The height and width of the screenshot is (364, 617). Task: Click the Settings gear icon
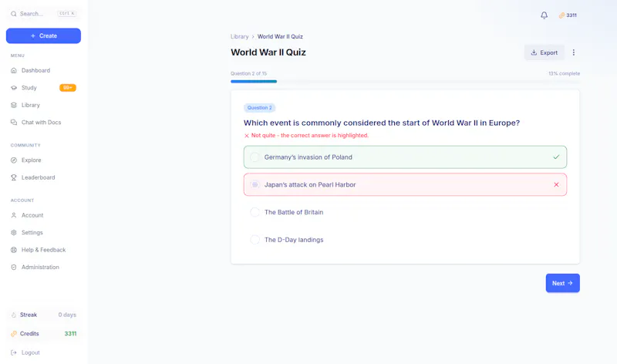[x=14, y=233]
